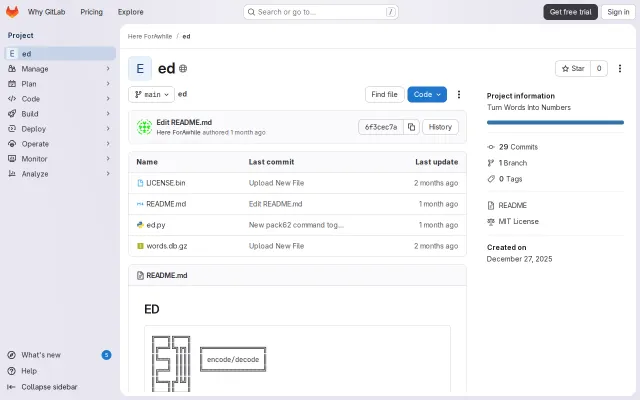Screen dimensions: 640x400
Task: Expand the Build sidebar section chevron
Action: click(108, 113)
